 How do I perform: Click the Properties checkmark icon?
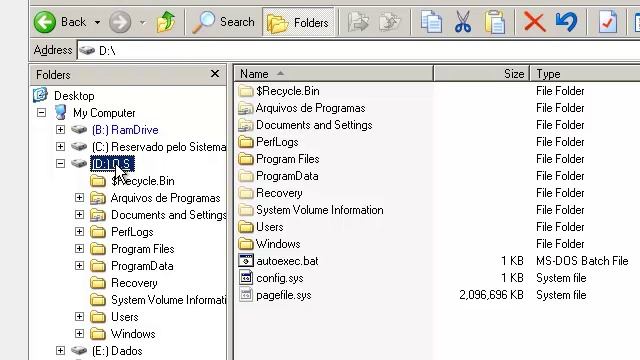point(607,22)
